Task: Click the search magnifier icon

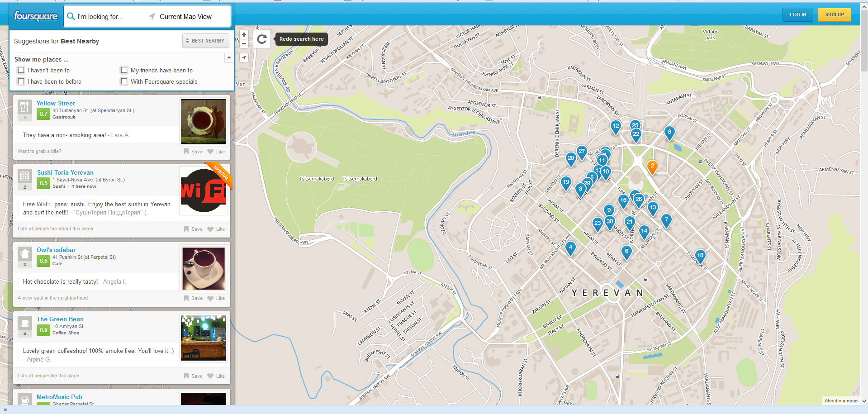Action: point(71,16)
